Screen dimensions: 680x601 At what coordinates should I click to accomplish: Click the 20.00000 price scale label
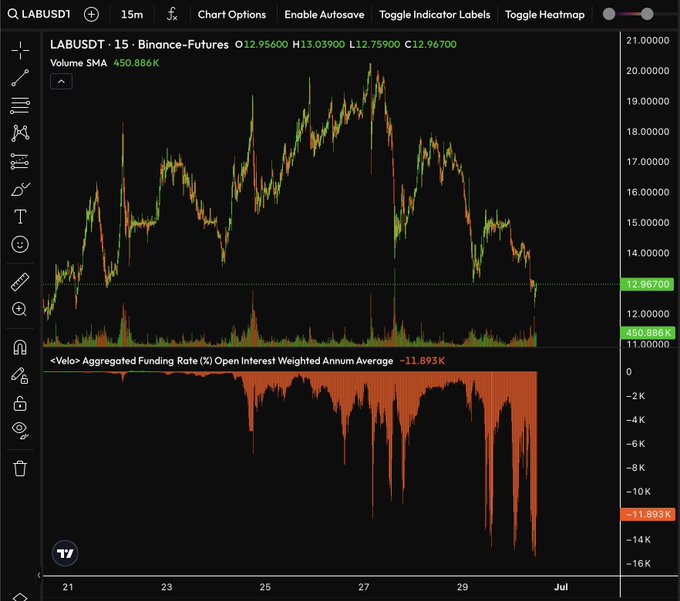point(647,71)
